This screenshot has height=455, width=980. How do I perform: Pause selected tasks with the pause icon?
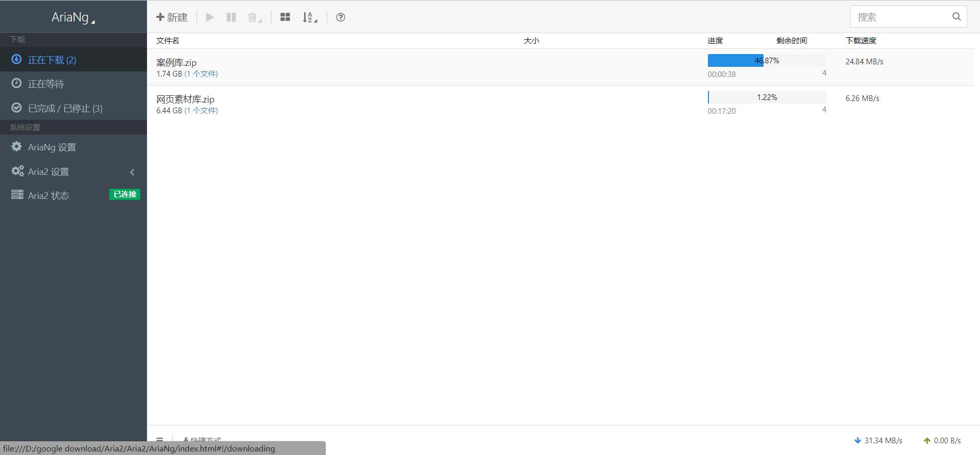pyautogui.click(x=231, y=17)
